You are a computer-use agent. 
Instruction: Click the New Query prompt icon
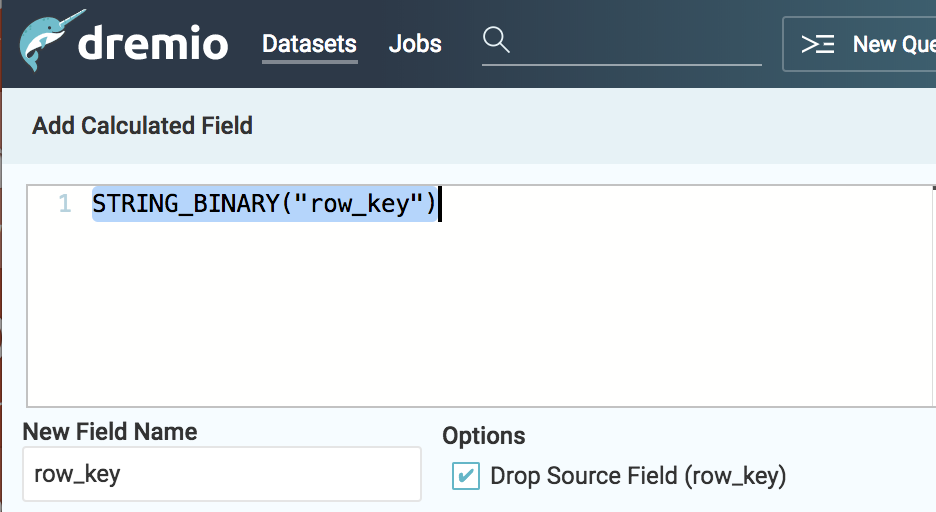(x=818, y=44)
